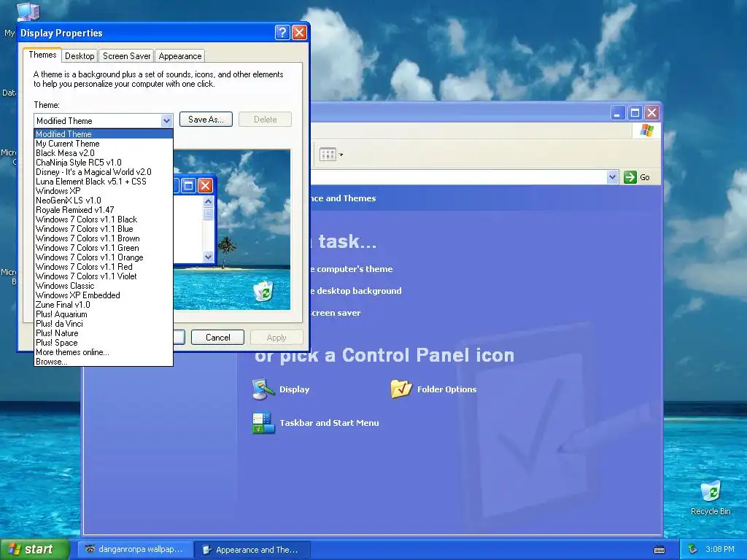Choose Windows XP Embedded theme
Image resolution: width=747 pixels, height=560 pixels.
tap(104, 295)
